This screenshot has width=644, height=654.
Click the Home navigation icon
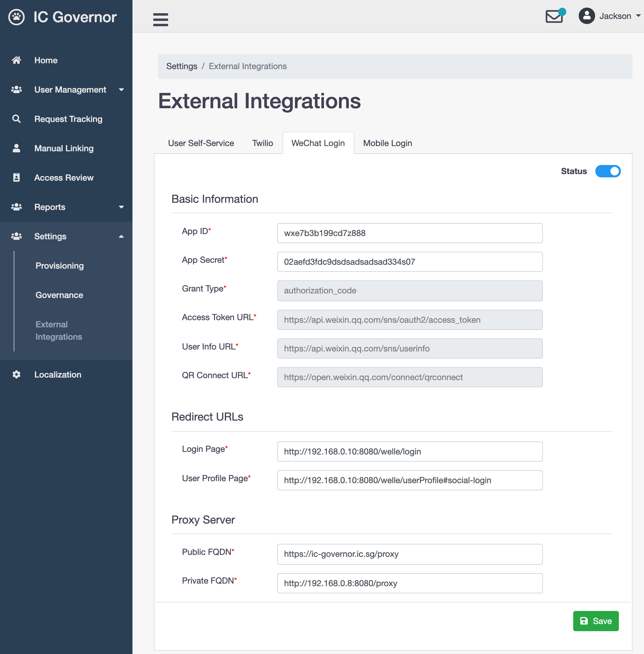click(16, 60)
